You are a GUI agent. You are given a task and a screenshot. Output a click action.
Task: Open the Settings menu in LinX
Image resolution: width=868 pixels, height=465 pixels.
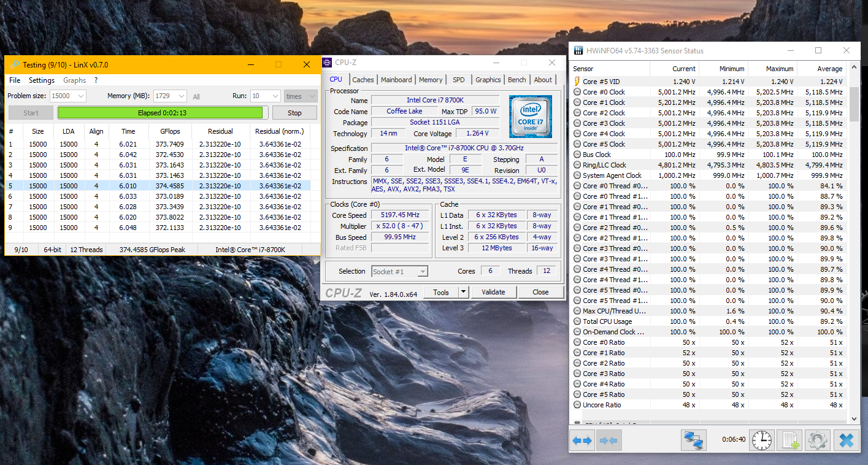point(42,80)
